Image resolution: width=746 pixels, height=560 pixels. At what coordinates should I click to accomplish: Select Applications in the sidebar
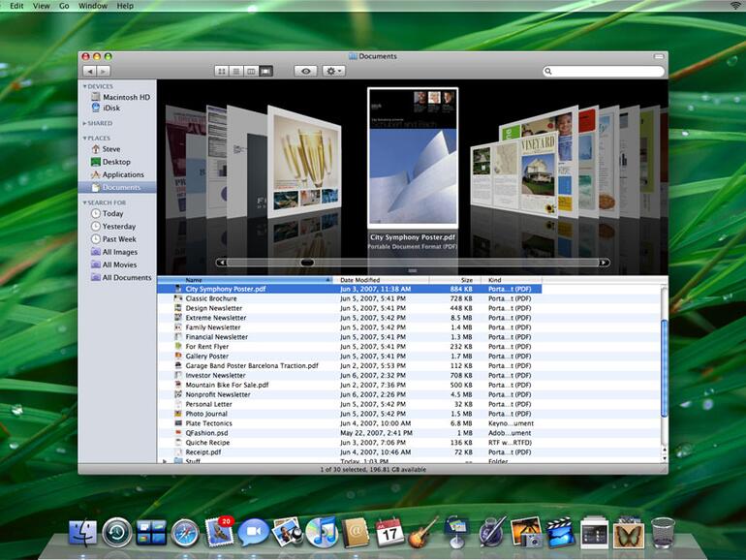pos(123,174)
